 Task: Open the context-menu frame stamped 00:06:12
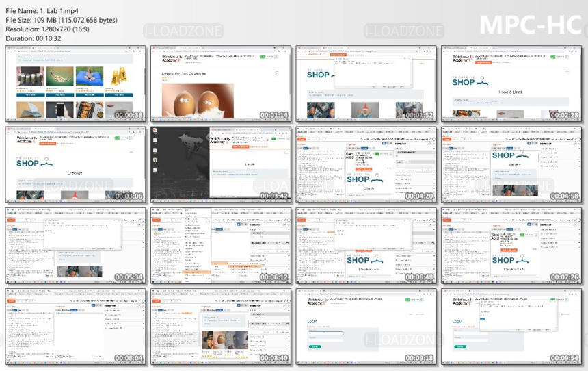pos(221,246)
